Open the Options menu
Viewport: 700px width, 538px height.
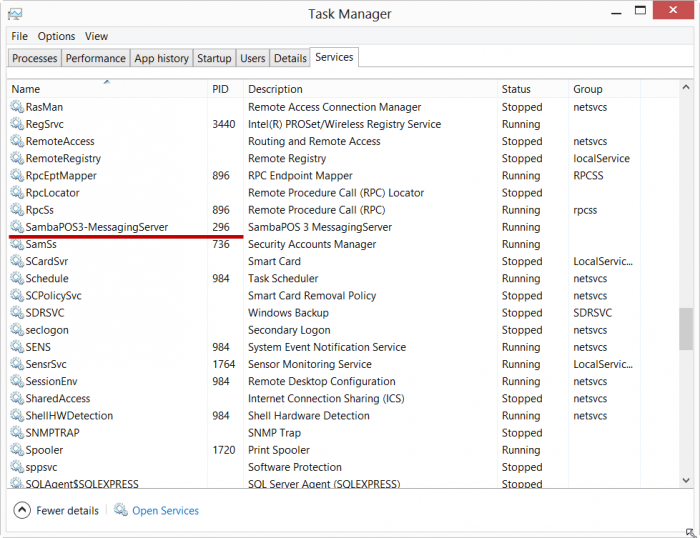tap(56, 36)
